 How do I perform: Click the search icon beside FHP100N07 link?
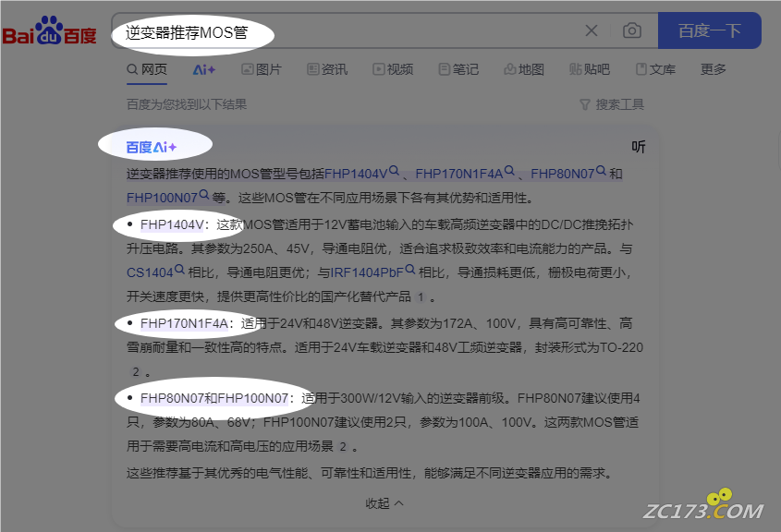click(x=203, y=195)
